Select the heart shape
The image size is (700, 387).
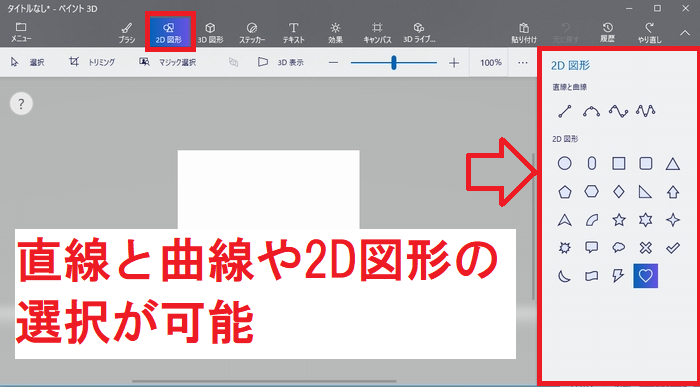(645, 276)
